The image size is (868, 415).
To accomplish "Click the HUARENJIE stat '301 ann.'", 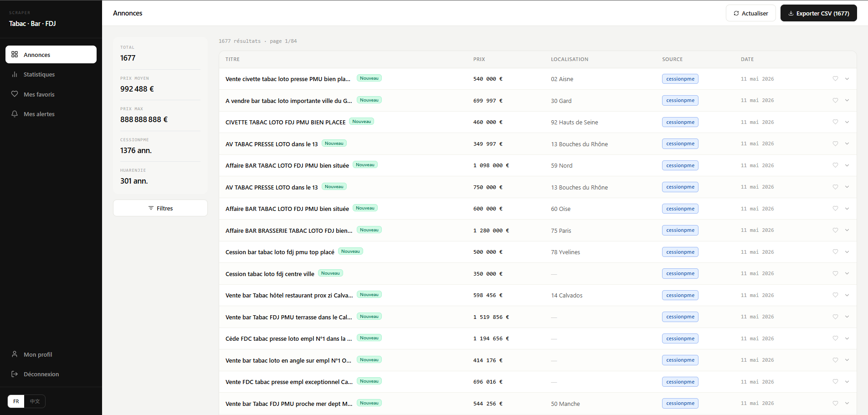I will click(134, 181).
